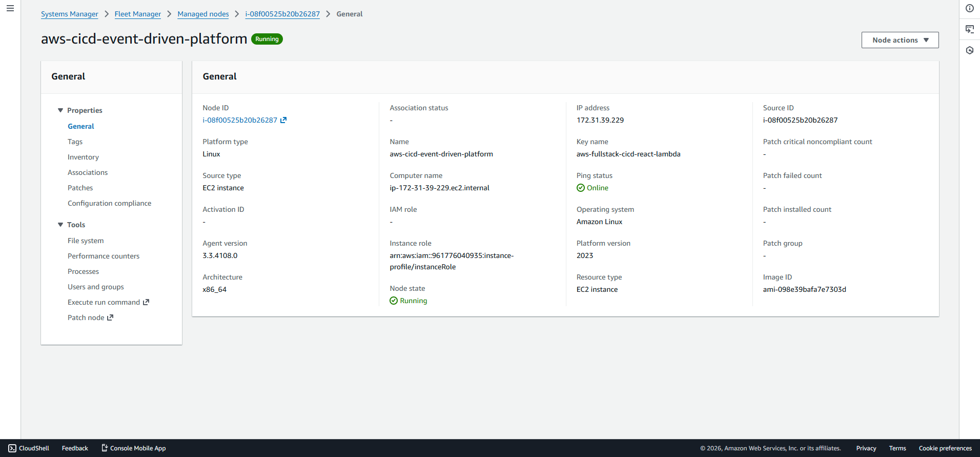The image size is (980, 457).
Task: Click the Running status badge by title
Action: pyautogui.click(x=267, y=39)
